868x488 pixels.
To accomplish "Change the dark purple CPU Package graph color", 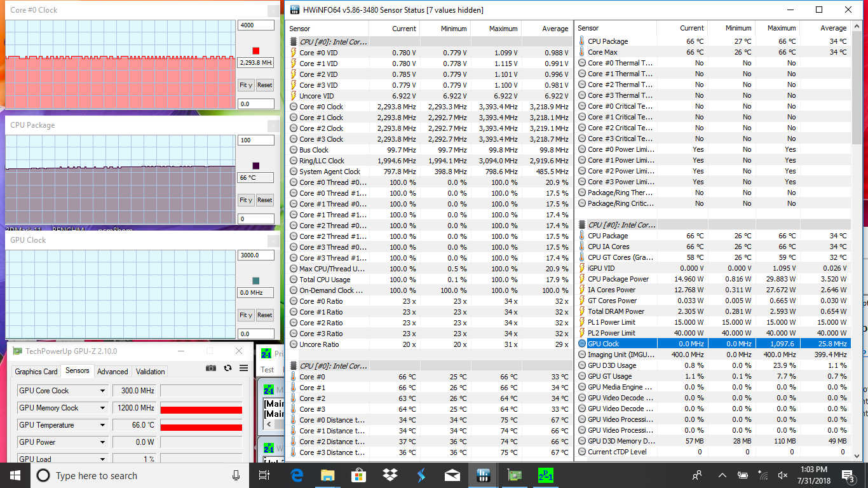I will coord(256,166).
